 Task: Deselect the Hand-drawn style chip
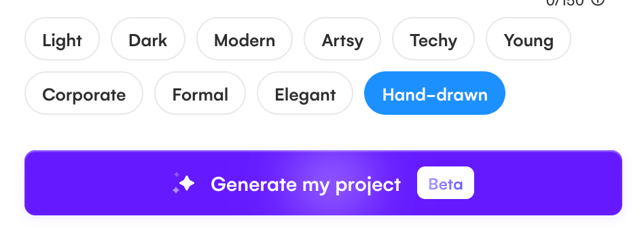[x=435, y=93]
